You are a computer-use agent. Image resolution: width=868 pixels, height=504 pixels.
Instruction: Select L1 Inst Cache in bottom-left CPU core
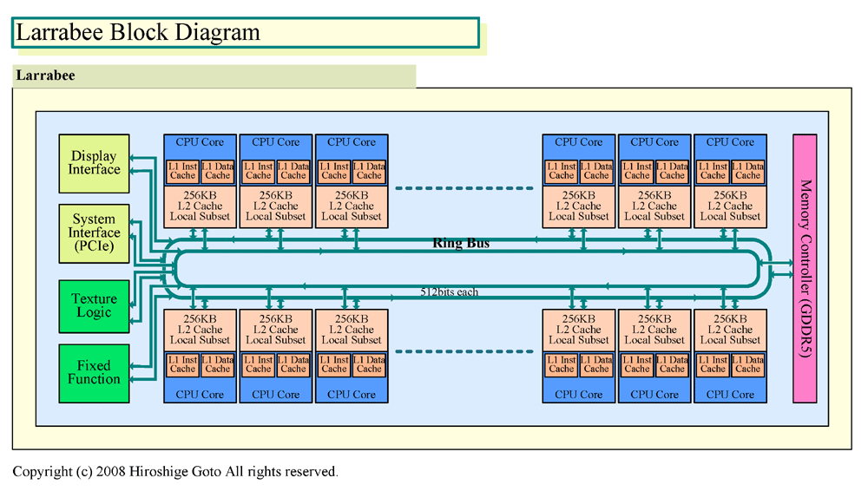tap(182, 364)
